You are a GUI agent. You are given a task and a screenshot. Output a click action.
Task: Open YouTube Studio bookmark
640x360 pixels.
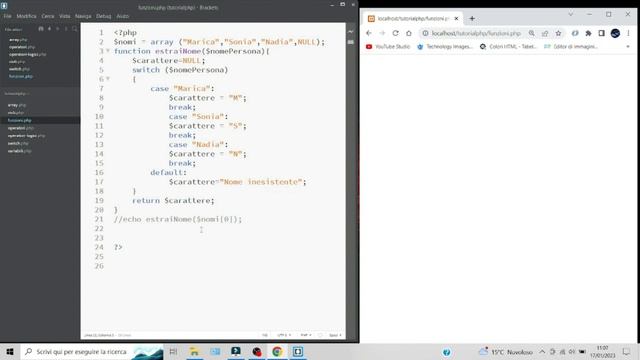click(388, 47)
